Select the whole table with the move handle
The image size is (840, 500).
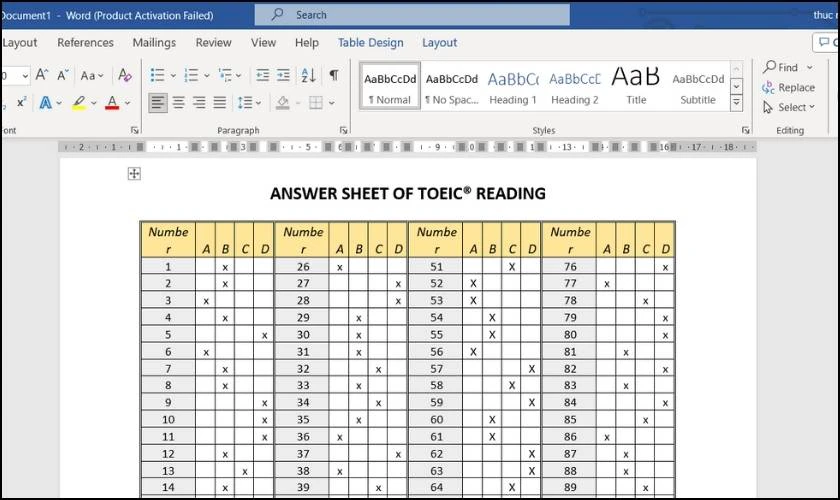134,174
